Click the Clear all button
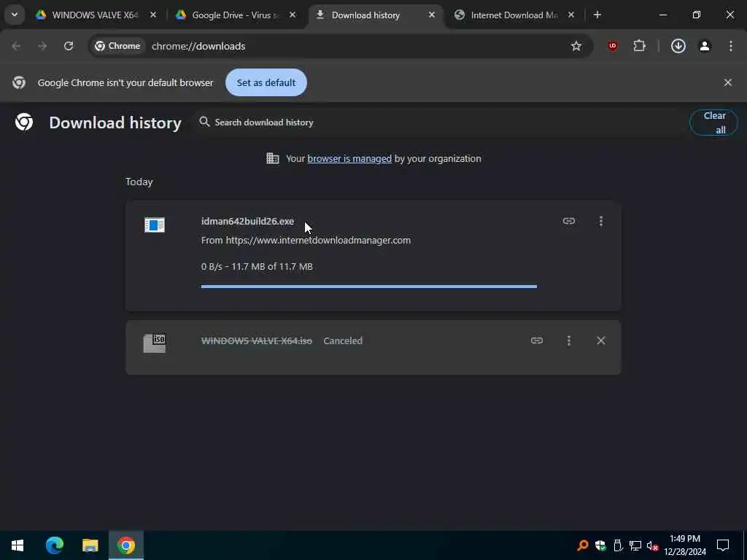Viewport: 747px width, 560px height. (713, 122)
